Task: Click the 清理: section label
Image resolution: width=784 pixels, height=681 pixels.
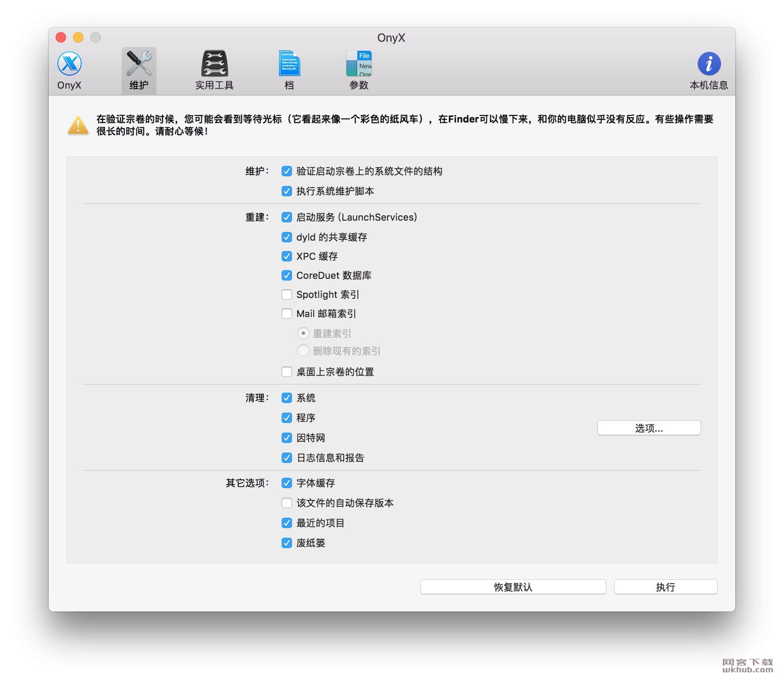Action: coord(257,398)
